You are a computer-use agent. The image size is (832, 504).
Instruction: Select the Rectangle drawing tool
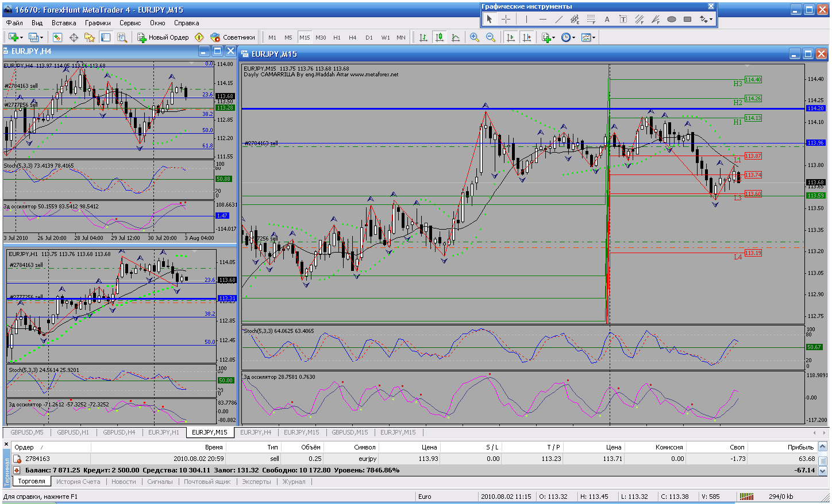coord(687,19)
